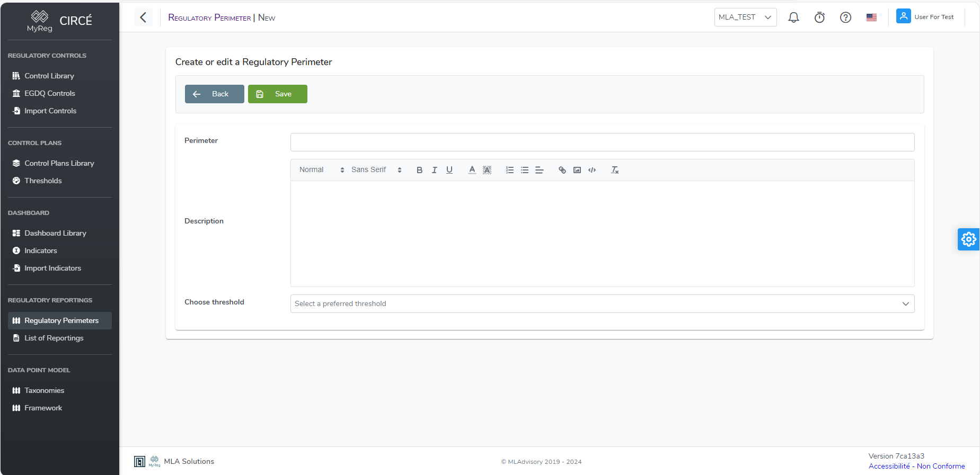Open the text color picker
980x475 pixels.
point(472,170)
